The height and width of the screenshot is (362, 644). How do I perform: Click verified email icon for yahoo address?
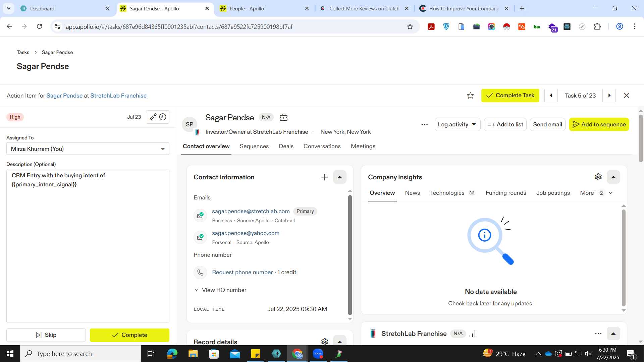pyautogui.click(x=200, y=237)
